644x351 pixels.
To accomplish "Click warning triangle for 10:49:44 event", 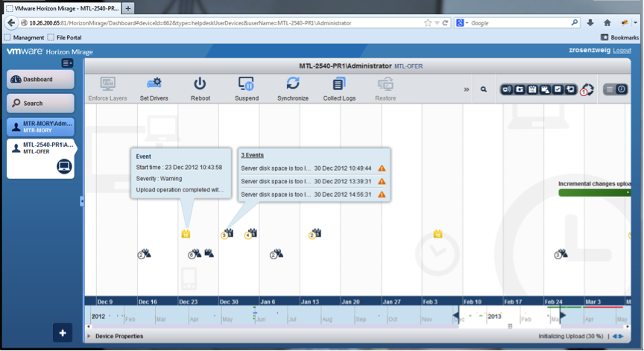I will tap(382, 168).
